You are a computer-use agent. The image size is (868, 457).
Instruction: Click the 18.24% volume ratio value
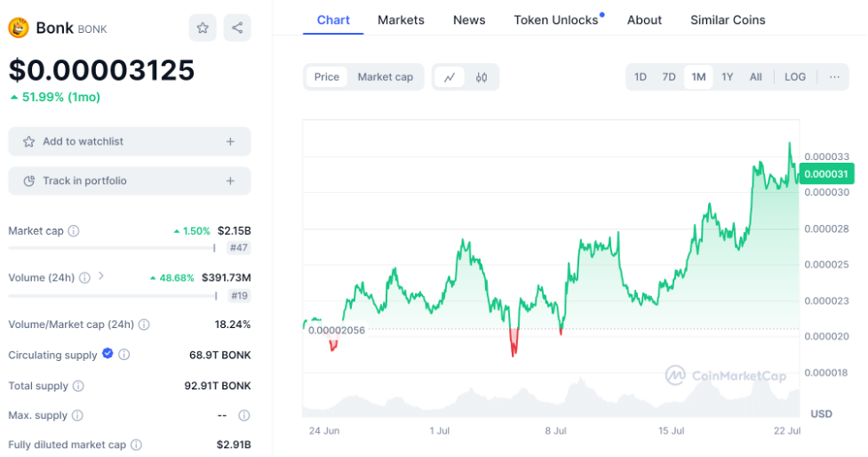[233, 325]
